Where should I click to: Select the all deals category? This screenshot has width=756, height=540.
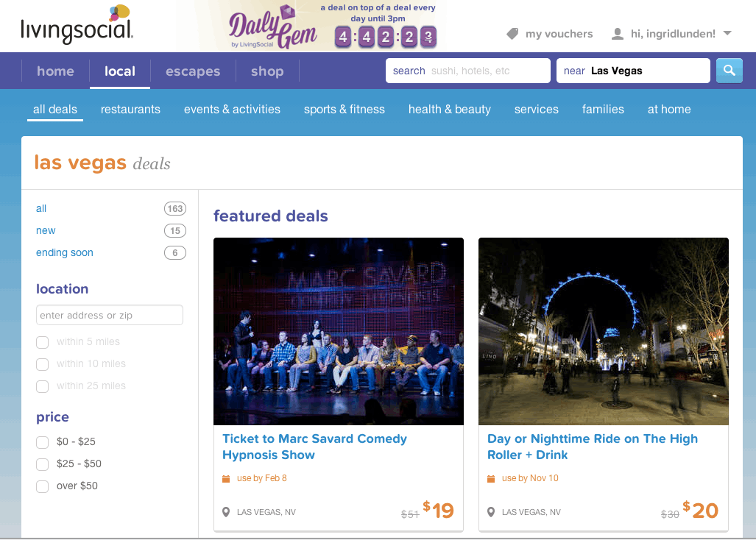[x=55, y=110]
